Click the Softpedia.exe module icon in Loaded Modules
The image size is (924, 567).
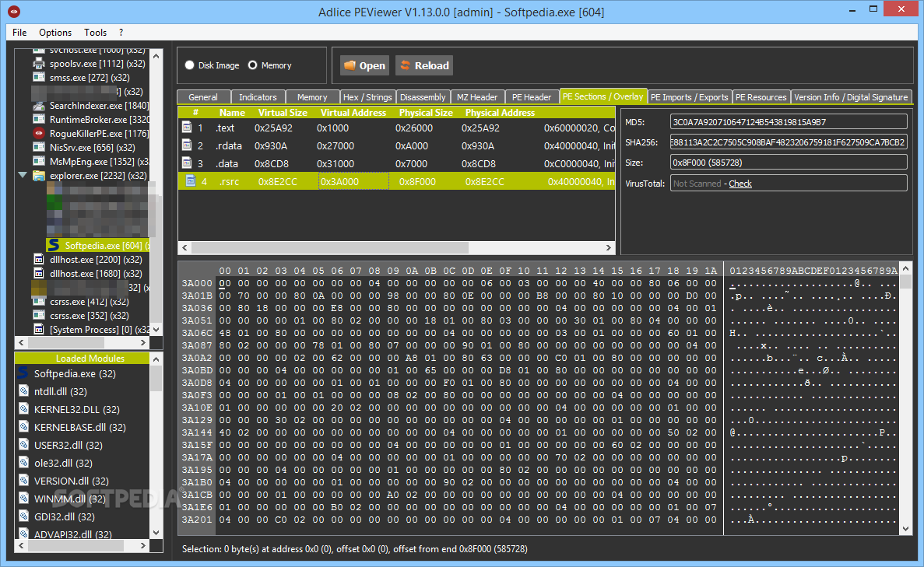(x=23, y=373)
